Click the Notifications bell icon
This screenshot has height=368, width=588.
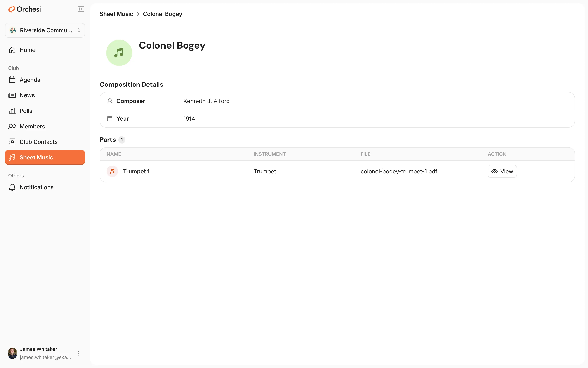pos(12,187)
